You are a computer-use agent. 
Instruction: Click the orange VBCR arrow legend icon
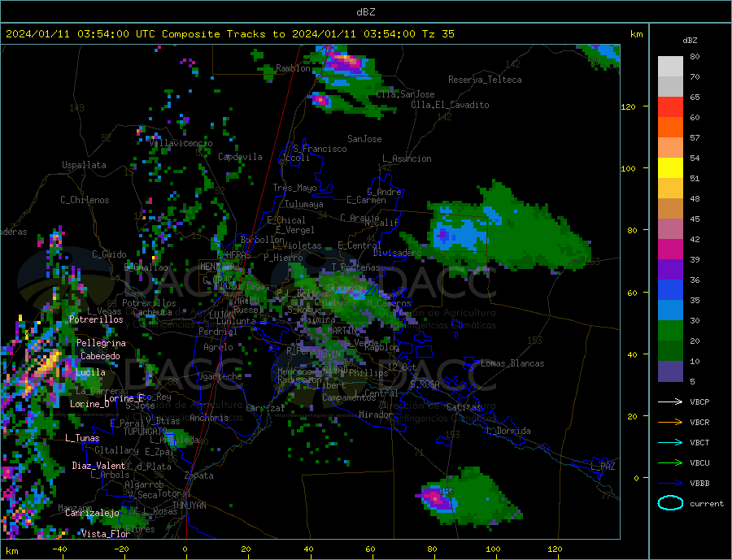(670, 422)
